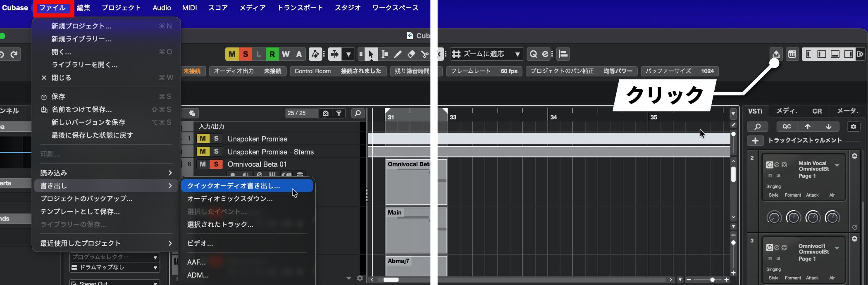Click the horizontal zoom slider handle
Image resolution: width=868 pixels, height=285 pixels.
point(712,280)
